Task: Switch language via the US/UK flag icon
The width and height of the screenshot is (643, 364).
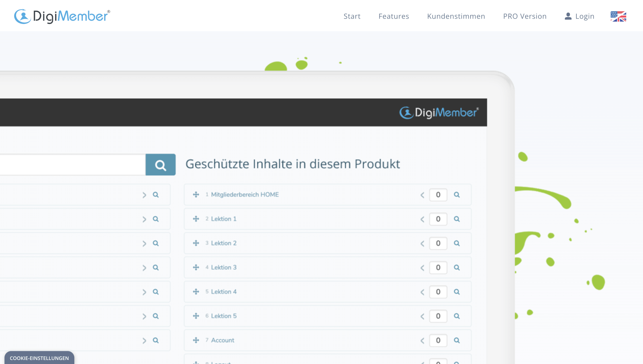Action: pos(618,16)
